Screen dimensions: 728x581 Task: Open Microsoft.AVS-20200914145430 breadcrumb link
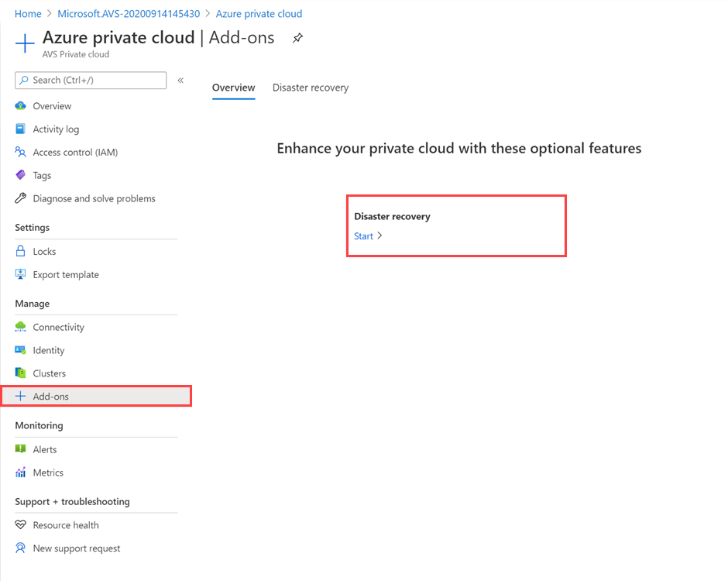[x=129, y=14]
